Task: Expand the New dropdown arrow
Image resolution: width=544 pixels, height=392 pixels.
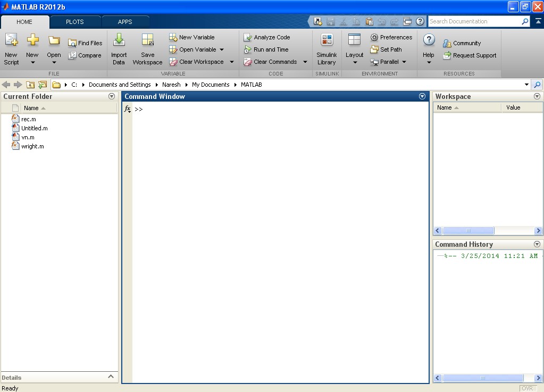Action: (x=32, y=63)
